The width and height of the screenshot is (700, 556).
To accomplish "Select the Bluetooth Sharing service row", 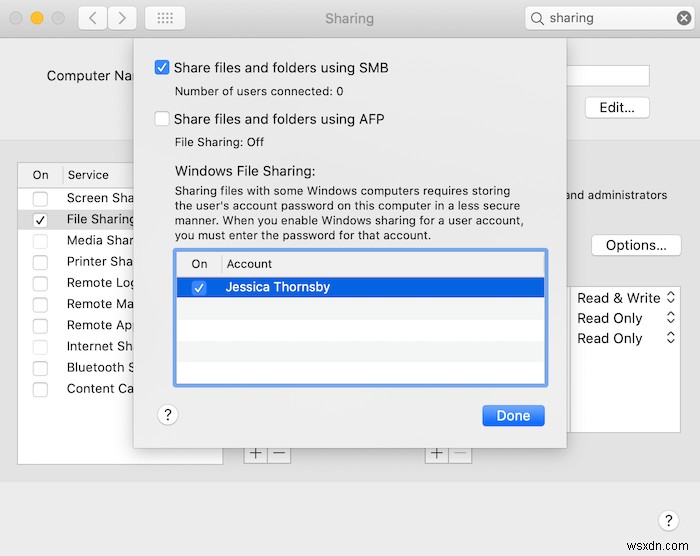I will click(x=76, y=368).
